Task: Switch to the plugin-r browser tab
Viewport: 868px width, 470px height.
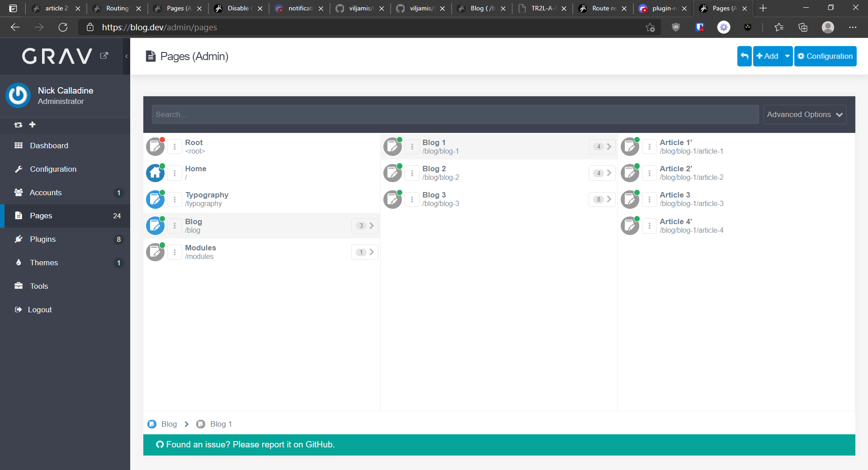Action: click(663, 8)
